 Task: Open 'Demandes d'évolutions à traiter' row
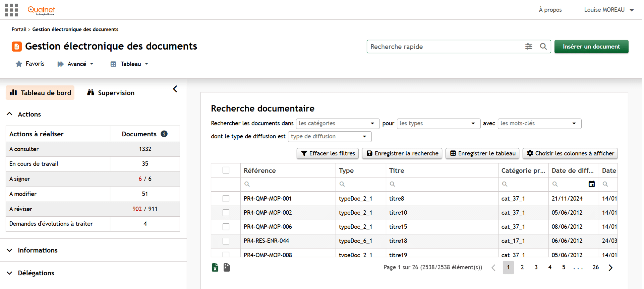pyautogui.click(x=93, y=224)
